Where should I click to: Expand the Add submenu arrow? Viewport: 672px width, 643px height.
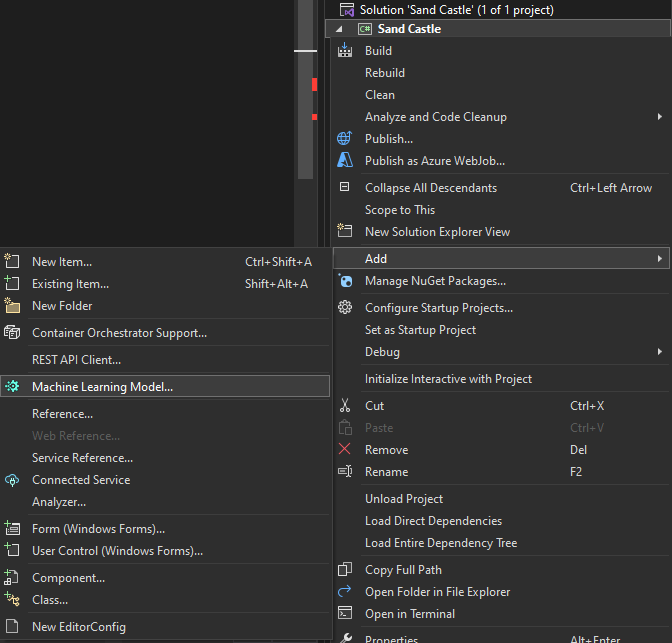660,258
